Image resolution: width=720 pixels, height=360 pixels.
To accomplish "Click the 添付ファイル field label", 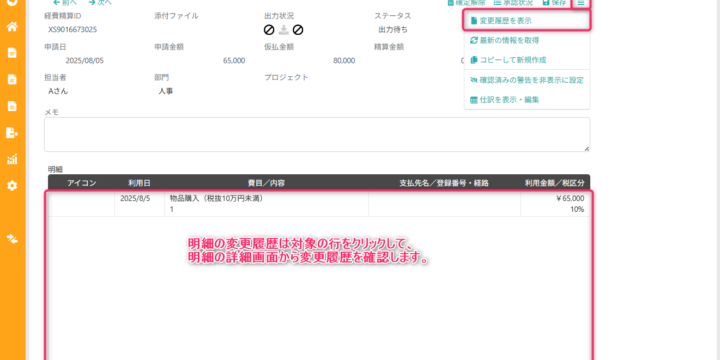I will click(176, 16).
